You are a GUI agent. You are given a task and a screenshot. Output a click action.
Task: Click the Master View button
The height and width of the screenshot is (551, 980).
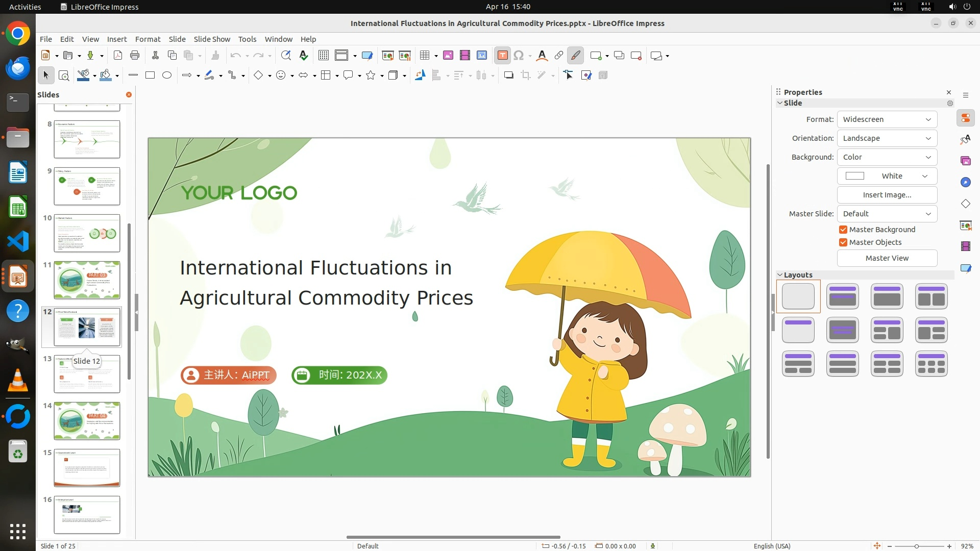click(x=887, y=258)
